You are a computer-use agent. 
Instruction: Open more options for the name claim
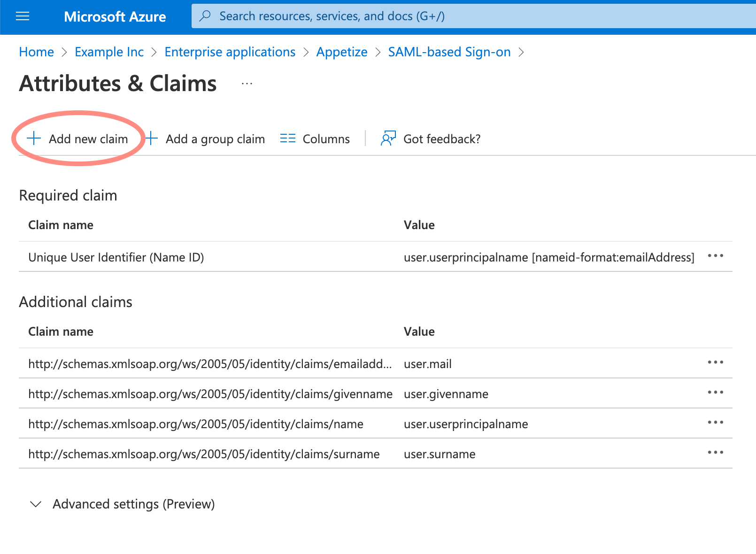tap(715, 423)
